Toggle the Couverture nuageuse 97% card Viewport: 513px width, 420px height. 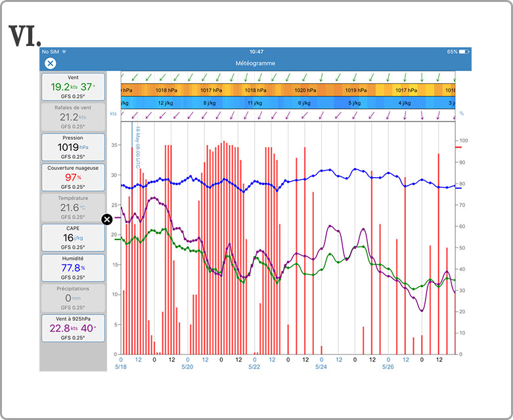point(73,177)
